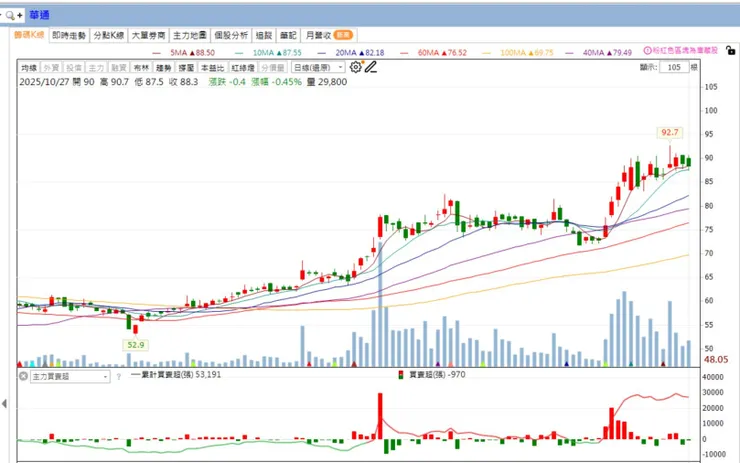Switch to the 主力地圖 tab

(190, 35)
